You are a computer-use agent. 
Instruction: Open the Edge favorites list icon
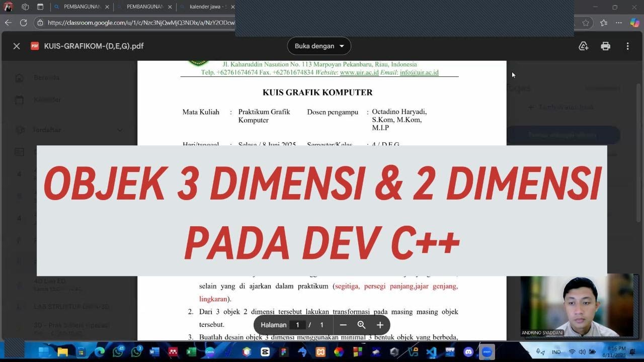click(604, 23)
